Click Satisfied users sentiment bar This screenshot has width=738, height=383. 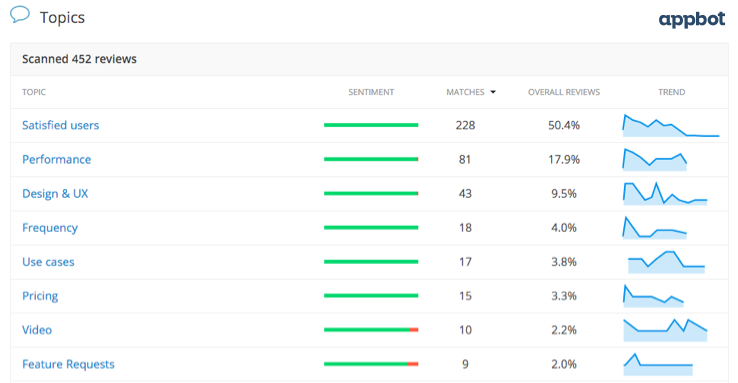[371, 125]
